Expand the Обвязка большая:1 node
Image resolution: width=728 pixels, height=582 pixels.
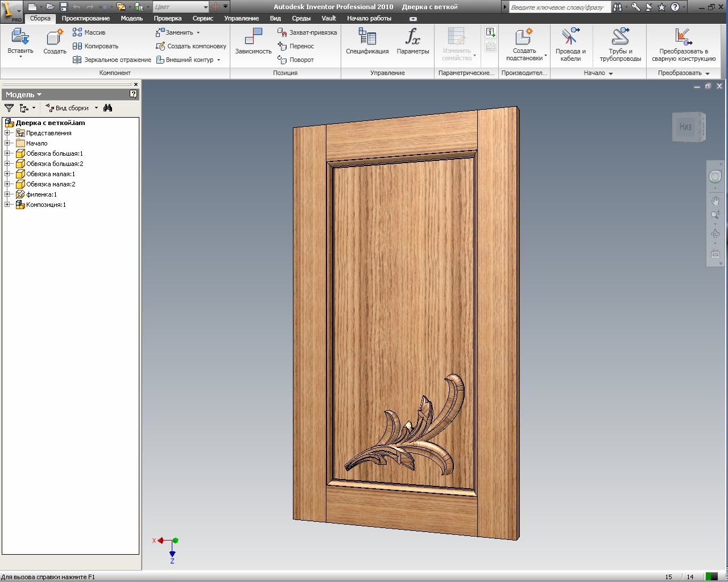7,153
